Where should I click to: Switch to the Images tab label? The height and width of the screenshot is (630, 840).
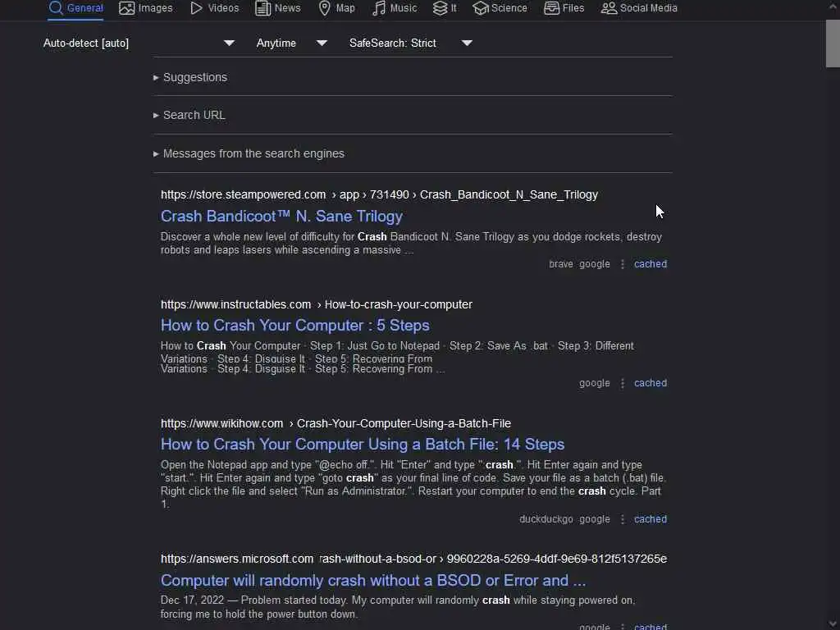[x=155, y=8]
